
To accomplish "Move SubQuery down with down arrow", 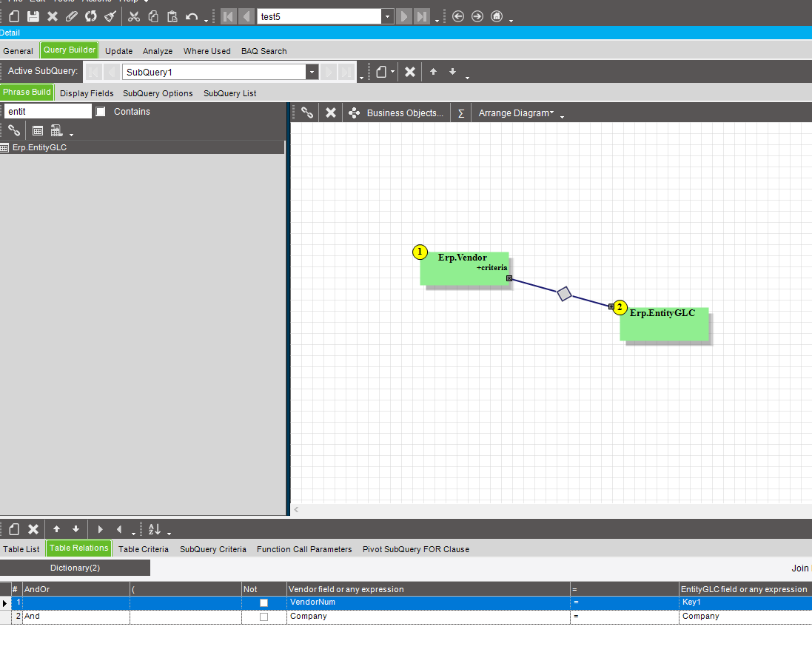I will 452,72.
